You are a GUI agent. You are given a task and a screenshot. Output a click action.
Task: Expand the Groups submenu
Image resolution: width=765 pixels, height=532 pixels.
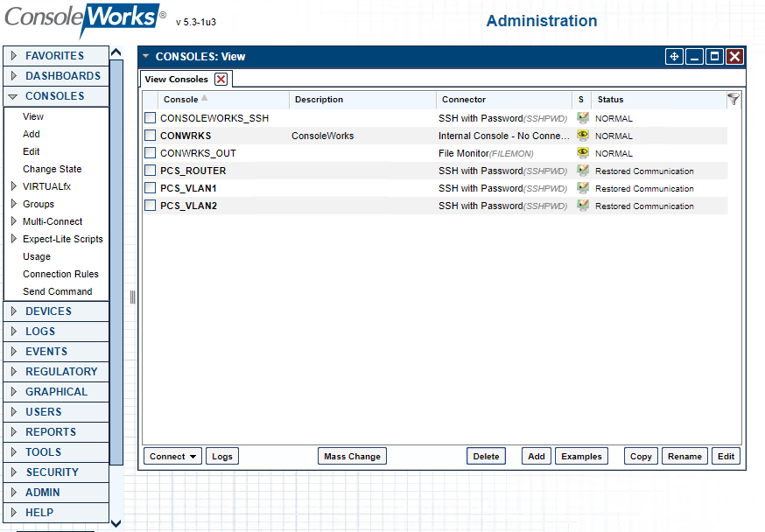click(14, 204)
